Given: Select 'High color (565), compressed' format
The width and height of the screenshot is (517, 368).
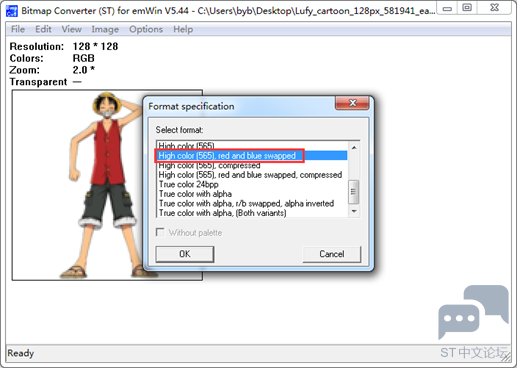Looking at the screenshot, I should click(251, 165).
